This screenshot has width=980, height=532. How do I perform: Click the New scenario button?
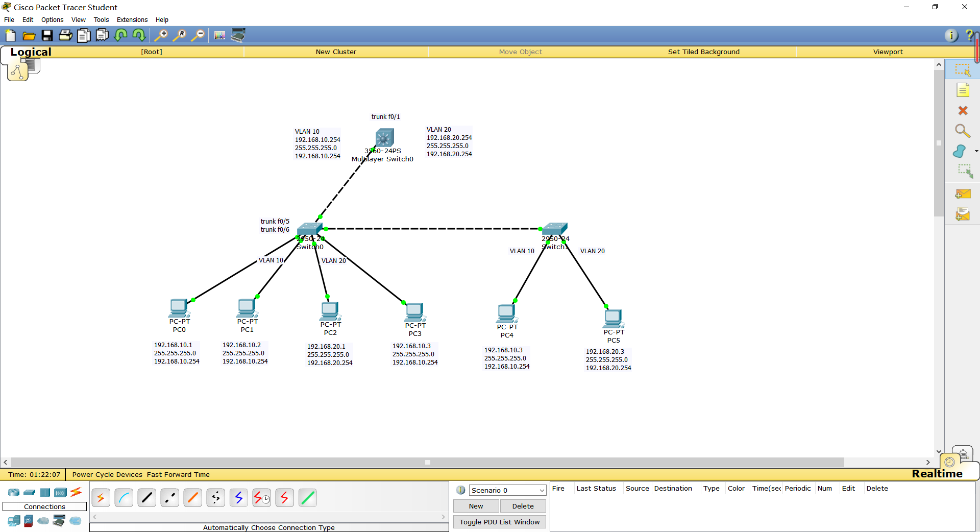coord(476,506)
